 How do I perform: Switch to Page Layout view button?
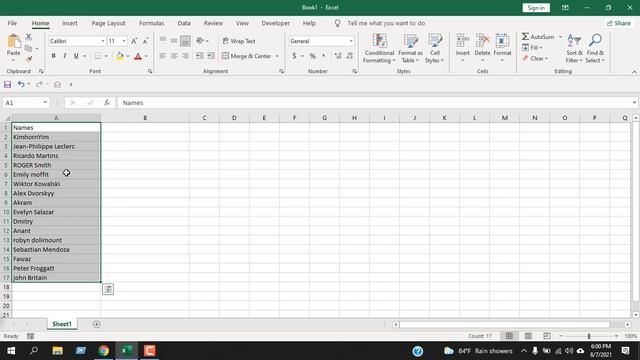[528, 336]
